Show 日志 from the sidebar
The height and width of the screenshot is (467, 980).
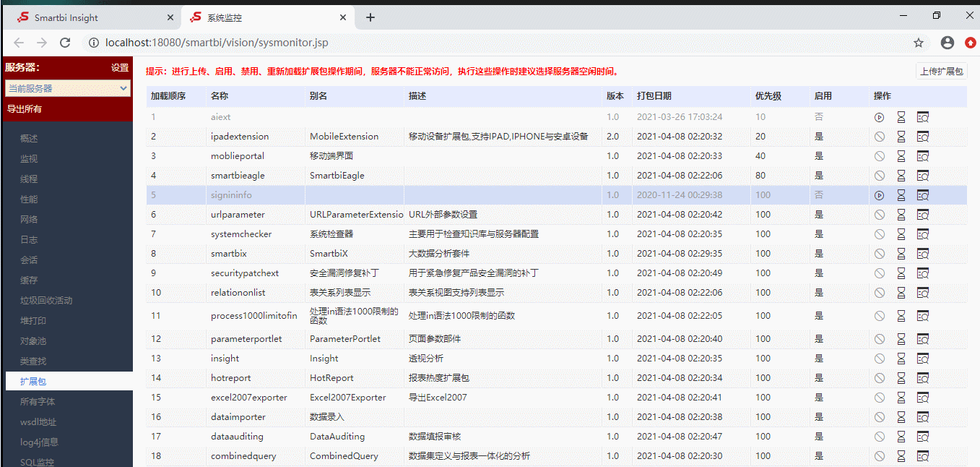click(x=29, y=240)
